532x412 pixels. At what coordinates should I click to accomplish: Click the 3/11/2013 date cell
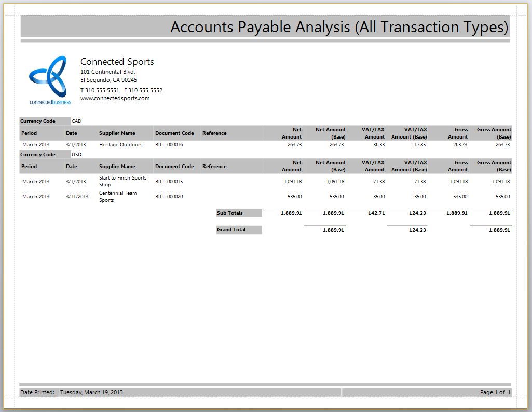tap(77, 196)
